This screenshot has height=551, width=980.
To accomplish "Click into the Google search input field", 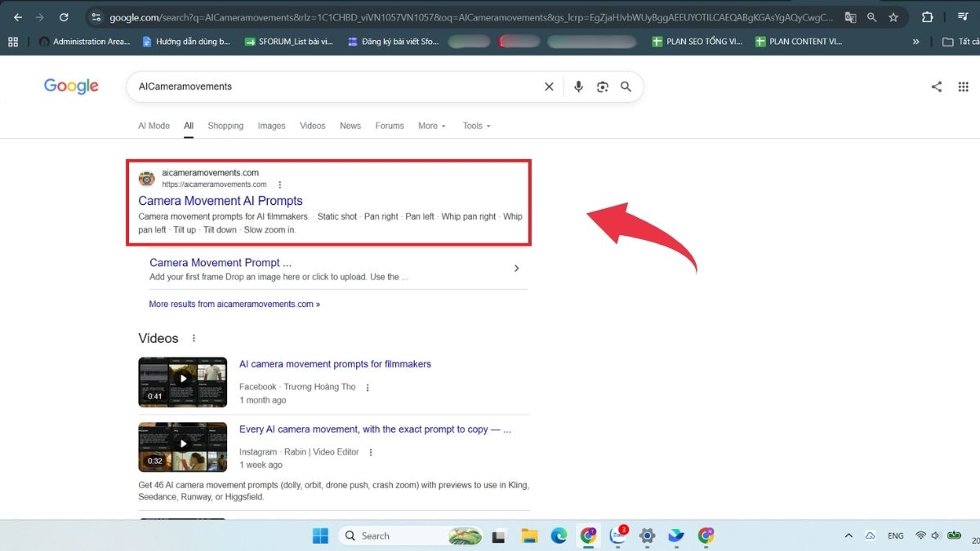I will tap(335, 87).
